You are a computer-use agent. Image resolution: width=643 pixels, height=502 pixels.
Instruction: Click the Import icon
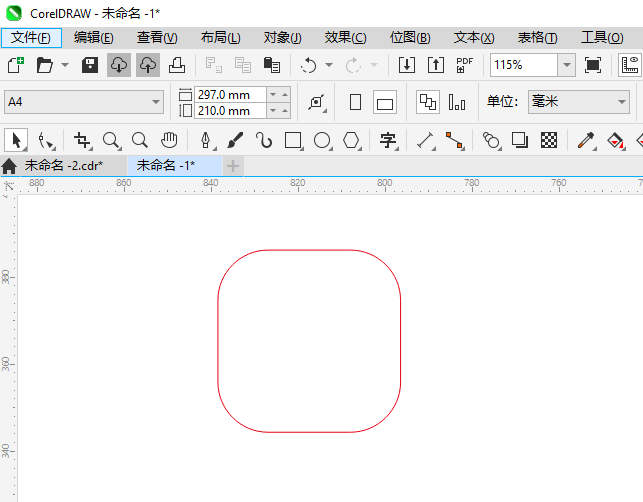(407, 65)
